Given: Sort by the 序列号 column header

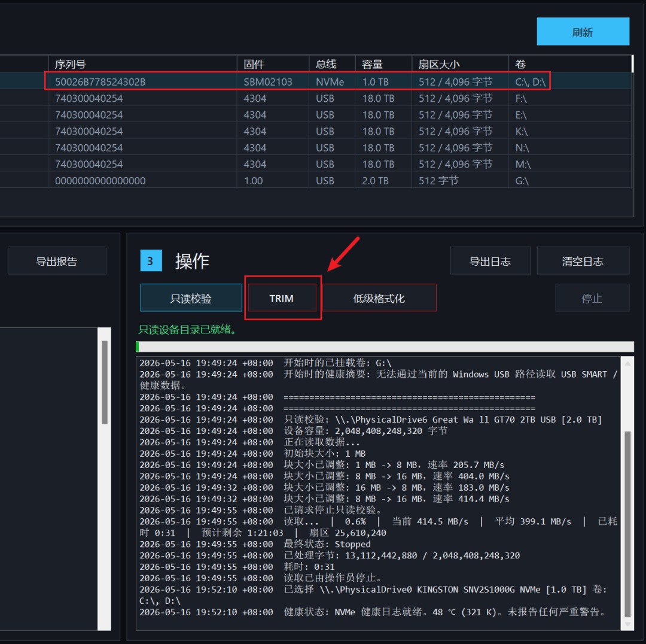Looking at the screenshot, I should point(142,64).
